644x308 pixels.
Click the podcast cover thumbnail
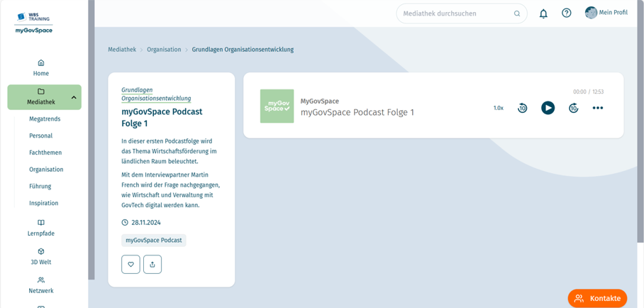click(x=277, y=106)
